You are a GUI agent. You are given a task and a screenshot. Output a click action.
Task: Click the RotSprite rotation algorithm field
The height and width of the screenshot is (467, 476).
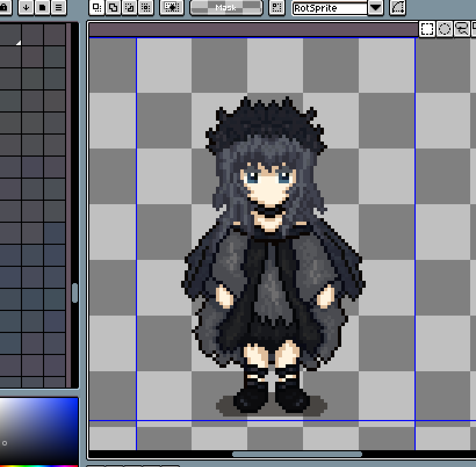click(330, 8)
